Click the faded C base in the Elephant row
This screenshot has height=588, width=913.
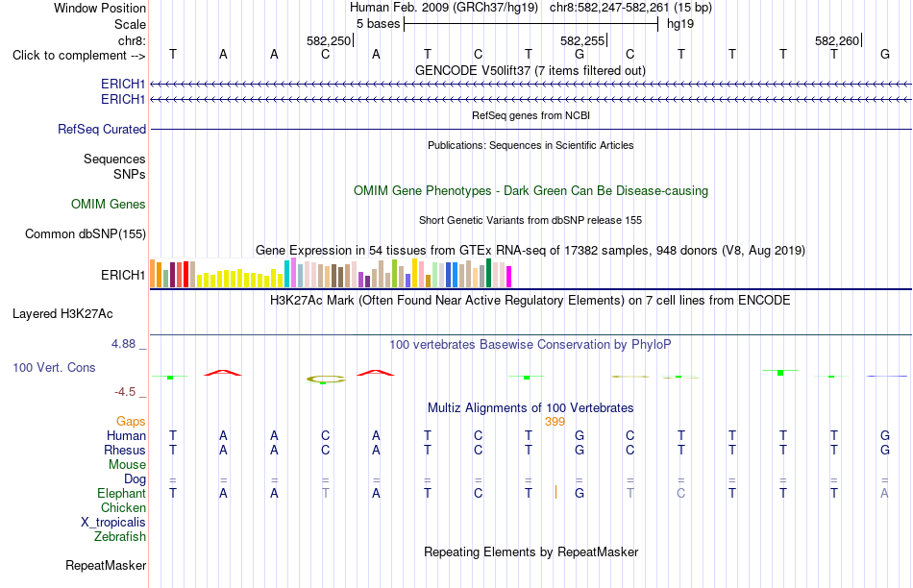pos(680,493)
